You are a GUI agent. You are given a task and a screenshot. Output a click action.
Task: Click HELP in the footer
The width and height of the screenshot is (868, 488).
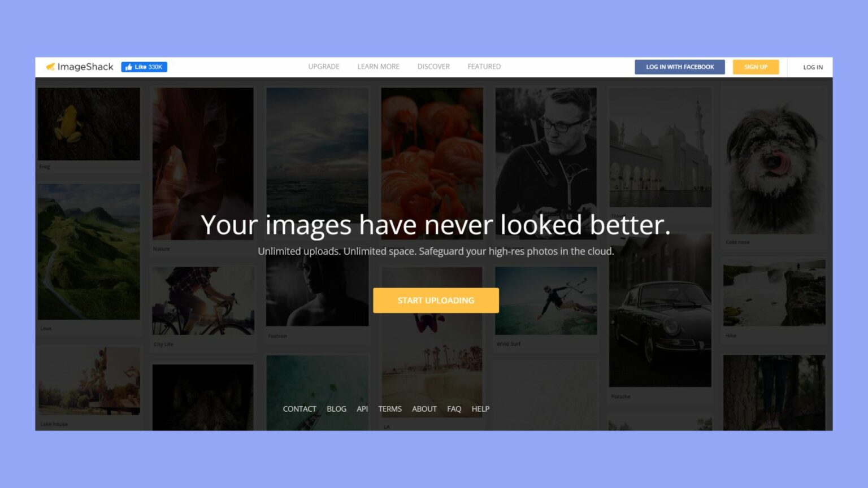pyautogui.click(x=480, y=408)
